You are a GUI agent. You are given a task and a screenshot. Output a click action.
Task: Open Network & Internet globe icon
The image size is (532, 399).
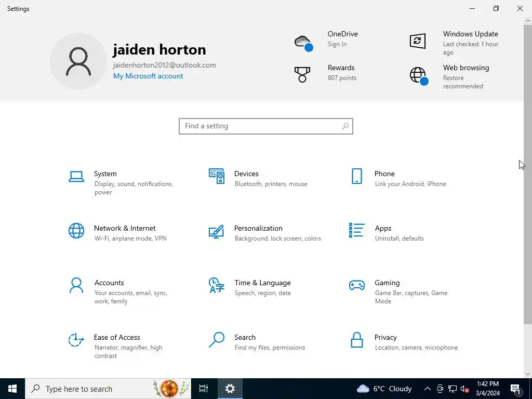click(76, 231)
